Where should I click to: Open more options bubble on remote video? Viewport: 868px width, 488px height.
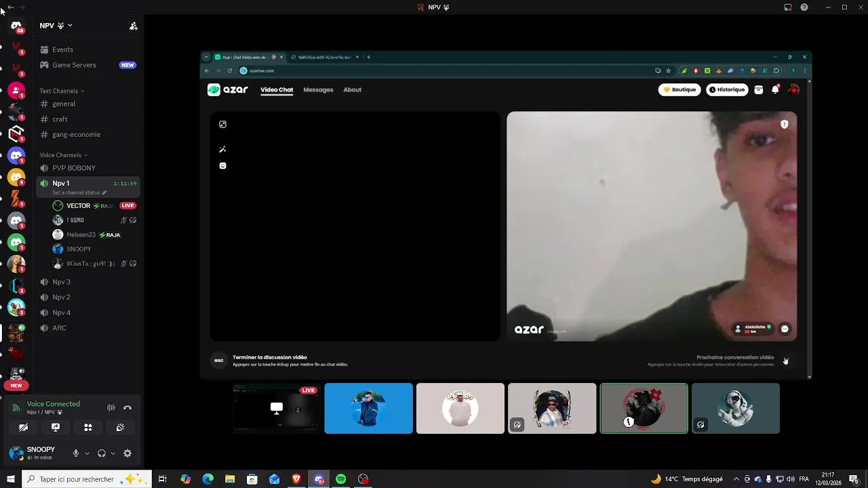pyautogui.click(x=785, y=329)
